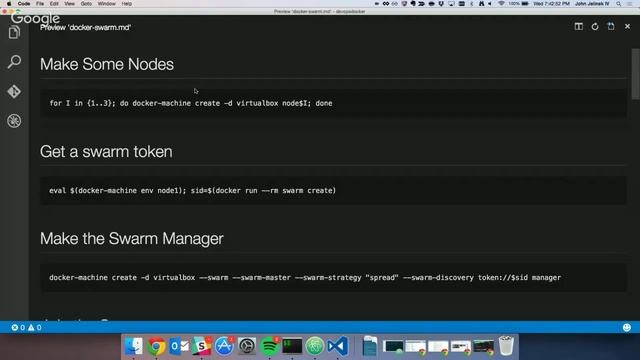Open the Notification Center icon
The height and width of the screenshot is (360, 640).
[630, 4]
